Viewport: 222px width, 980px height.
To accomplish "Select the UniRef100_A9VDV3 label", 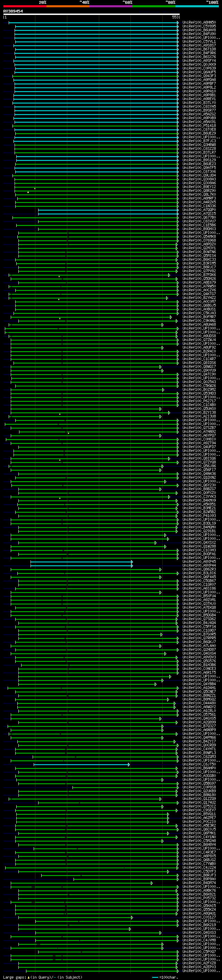I will click(x=199, y=657).
